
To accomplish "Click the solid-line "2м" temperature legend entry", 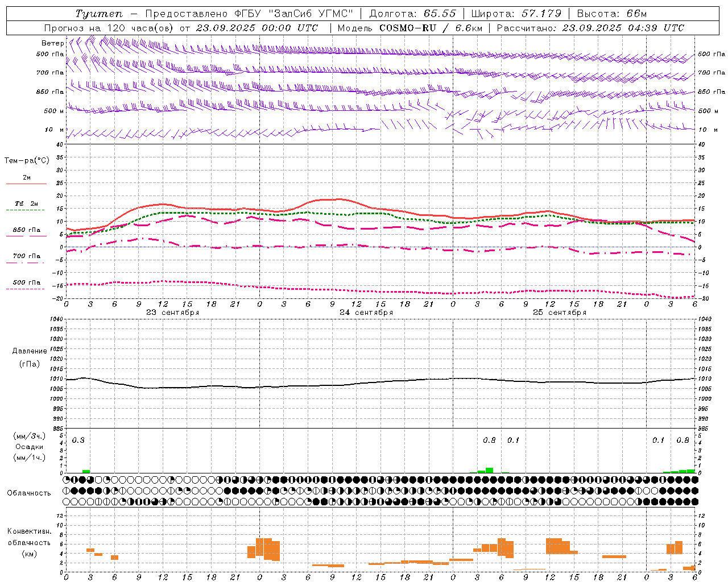I will point(26,178).
